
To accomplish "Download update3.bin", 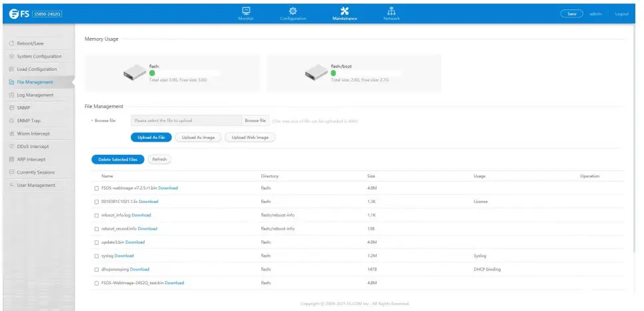I will tap(135, 242).
